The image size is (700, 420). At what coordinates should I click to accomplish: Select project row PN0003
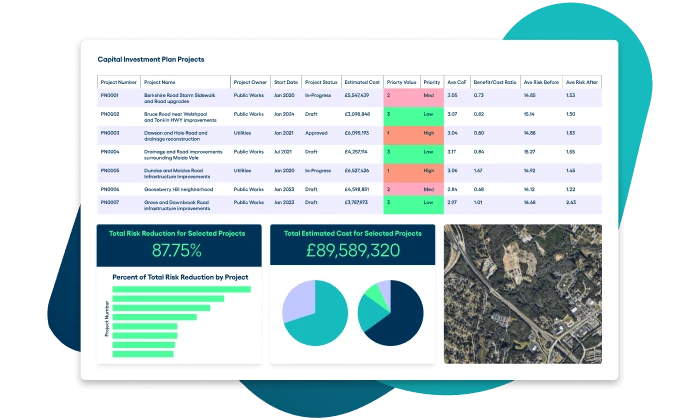349,136
